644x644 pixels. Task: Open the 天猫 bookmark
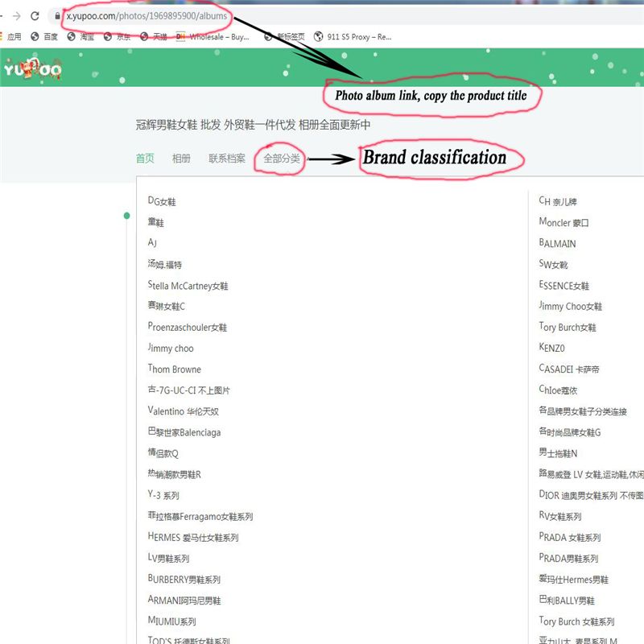coord(154,36)
